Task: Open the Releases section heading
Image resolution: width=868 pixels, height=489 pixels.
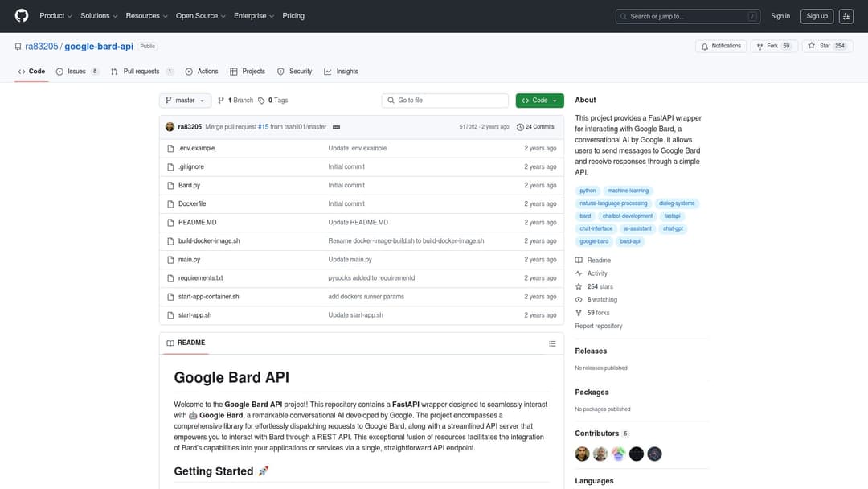Action: point(591,351)
